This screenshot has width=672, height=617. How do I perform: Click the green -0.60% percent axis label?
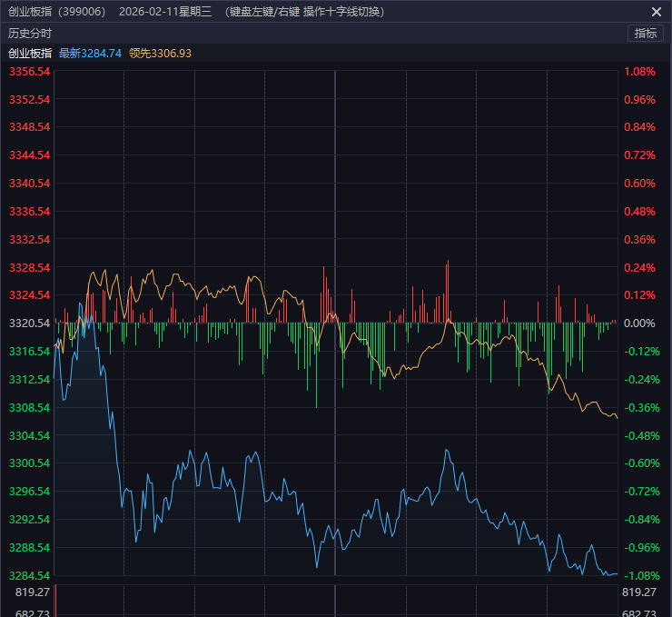pos(639,463)
